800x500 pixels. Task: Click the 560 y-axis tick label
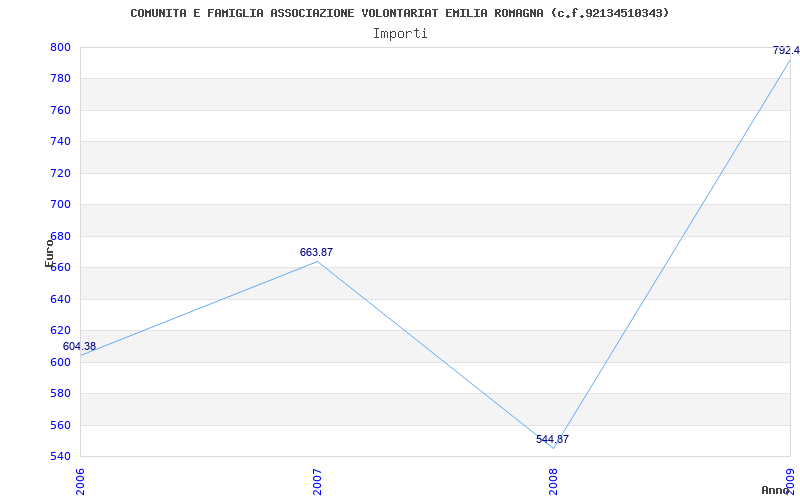point(59,426)
